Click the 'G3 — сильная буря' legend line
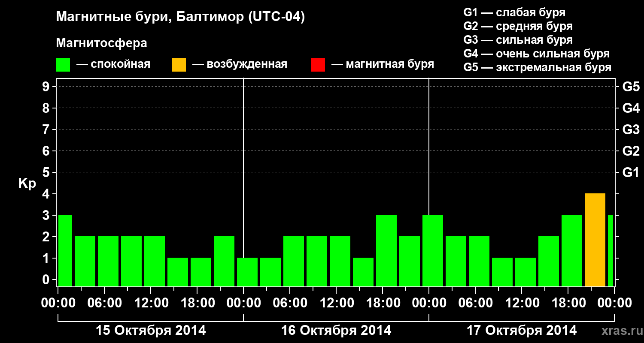 pyautogui.click(x=518, y=40)
